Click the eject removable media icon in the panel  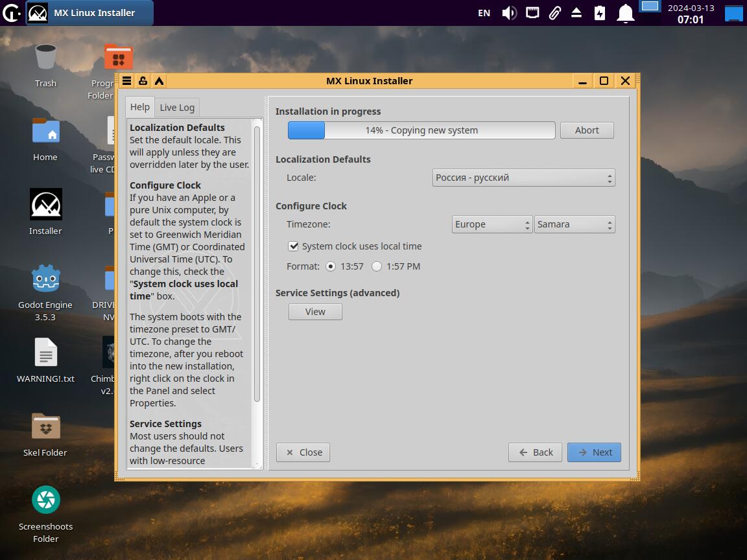click(x=576, y=13)
